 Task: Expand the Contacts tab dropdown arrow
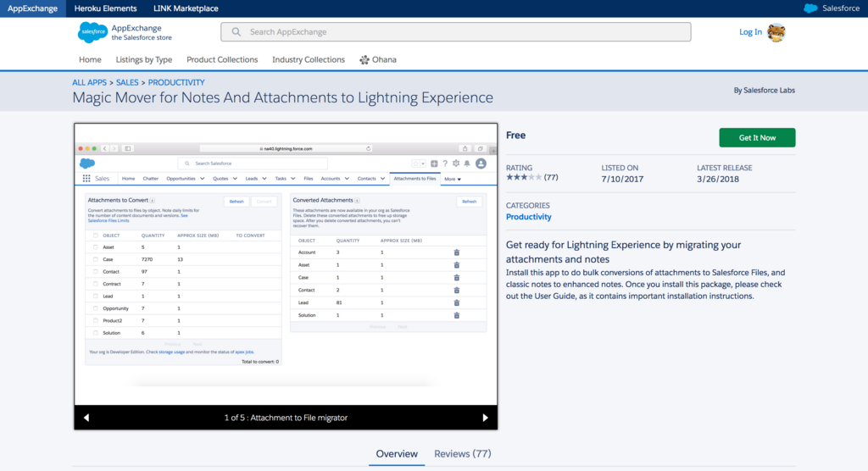[x=382, y=179]
